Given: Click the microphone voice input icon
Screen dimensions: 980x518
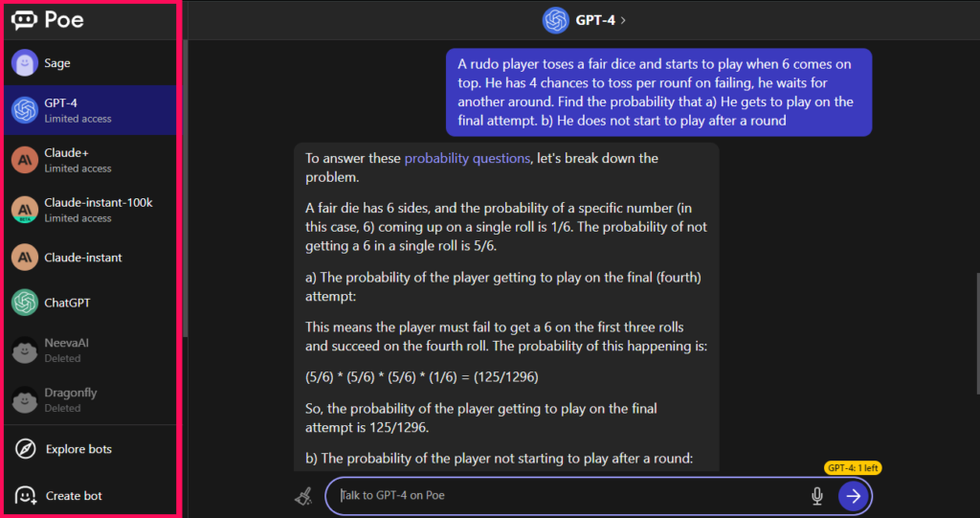Looking at the screenshot, I should point(817,496).
